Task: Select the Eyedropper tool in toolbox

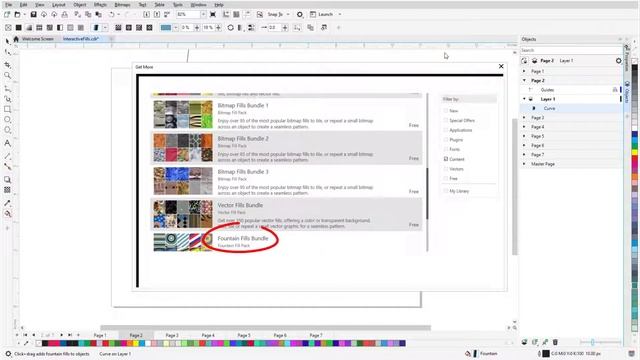Action: click(7, 203)
